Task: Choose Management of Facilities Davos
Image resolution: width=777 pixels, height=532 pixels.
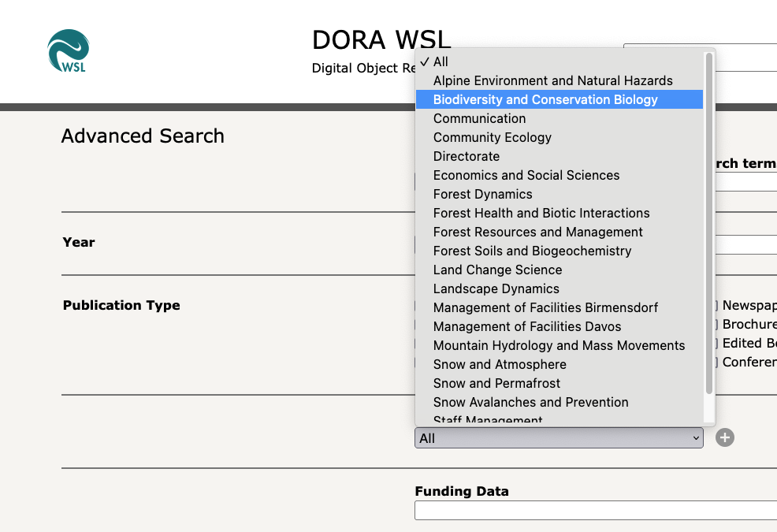Action: pos(559,326)
